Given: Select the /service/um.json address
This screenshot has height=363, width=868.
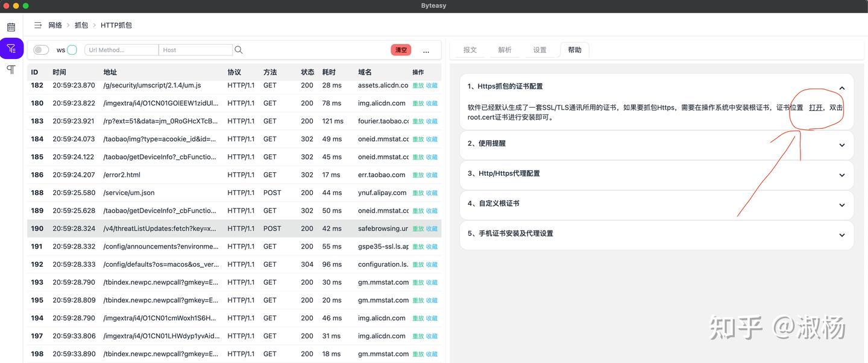Looking at the screenshot, I should point(129,193).
